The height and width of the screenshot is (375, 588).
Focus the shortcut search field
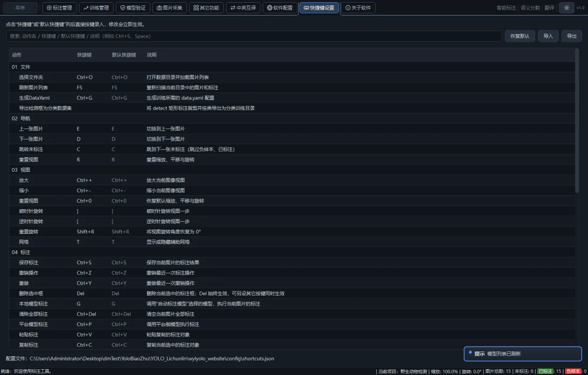tap(253, 36)
